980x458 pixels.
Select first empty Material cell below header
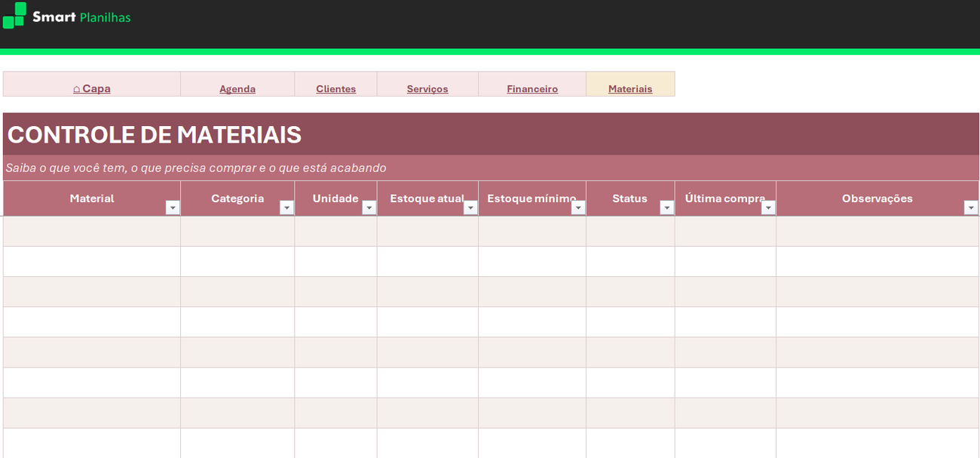pyautogui.click(x=92, y=232)
